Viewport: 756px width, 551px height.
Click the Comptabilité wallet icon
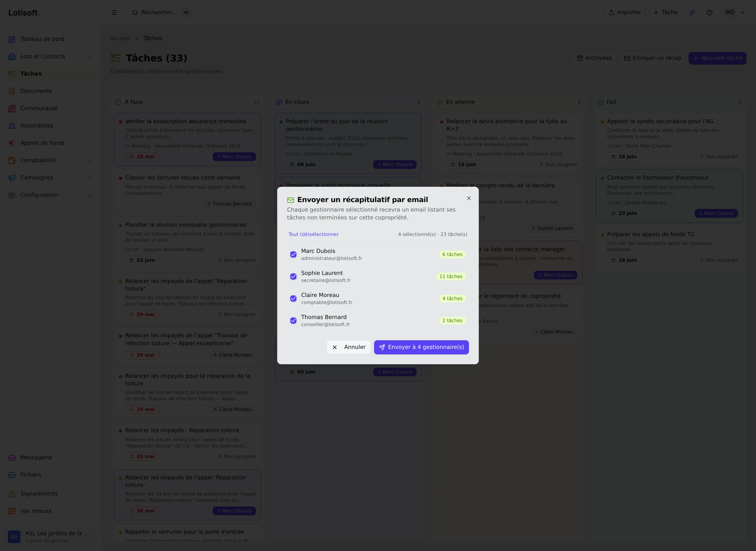(12, 160)
